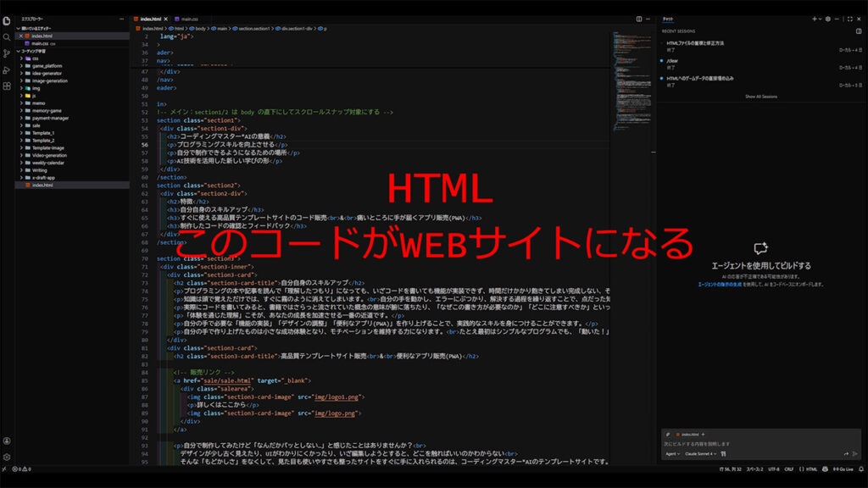Click the Show All Sessions link

760,97
